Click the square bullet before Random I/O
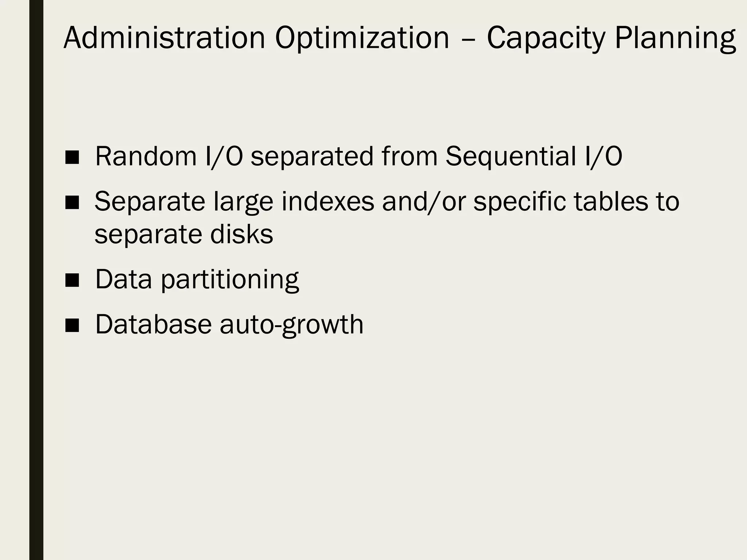 coord(72,157)
